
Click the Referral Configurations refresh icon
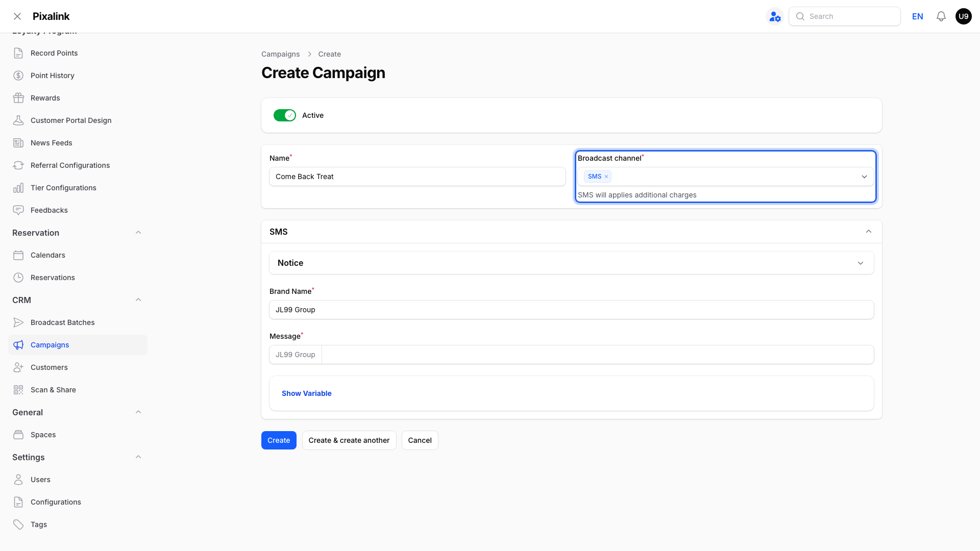click(18, 165)
